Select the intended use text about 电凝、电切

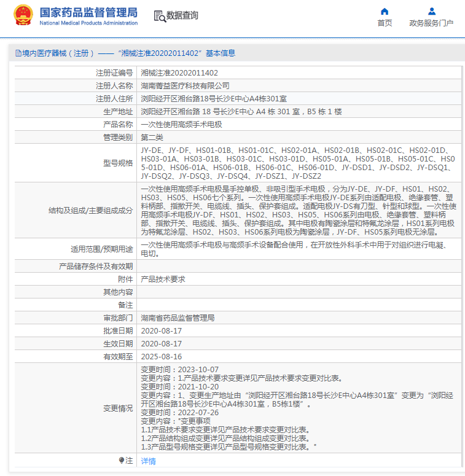tap(294, 249)
